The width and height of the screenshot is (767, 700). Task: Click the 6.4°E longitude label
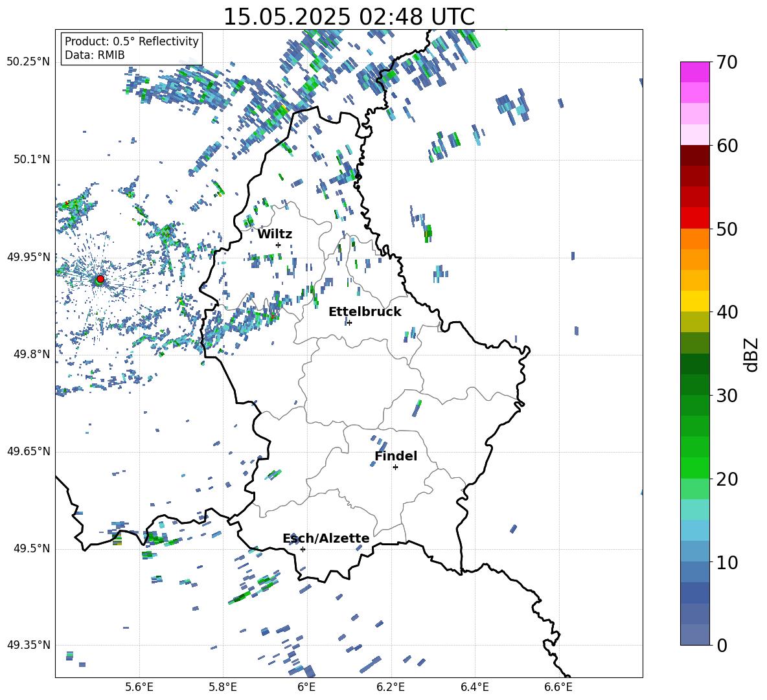(x=474, y=687)
